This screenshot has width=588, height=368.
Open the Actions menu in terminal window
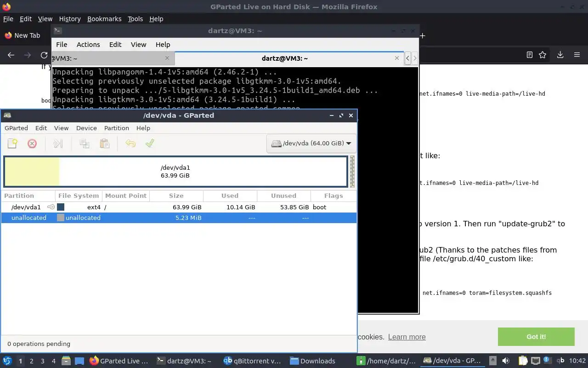click(88, 45)
